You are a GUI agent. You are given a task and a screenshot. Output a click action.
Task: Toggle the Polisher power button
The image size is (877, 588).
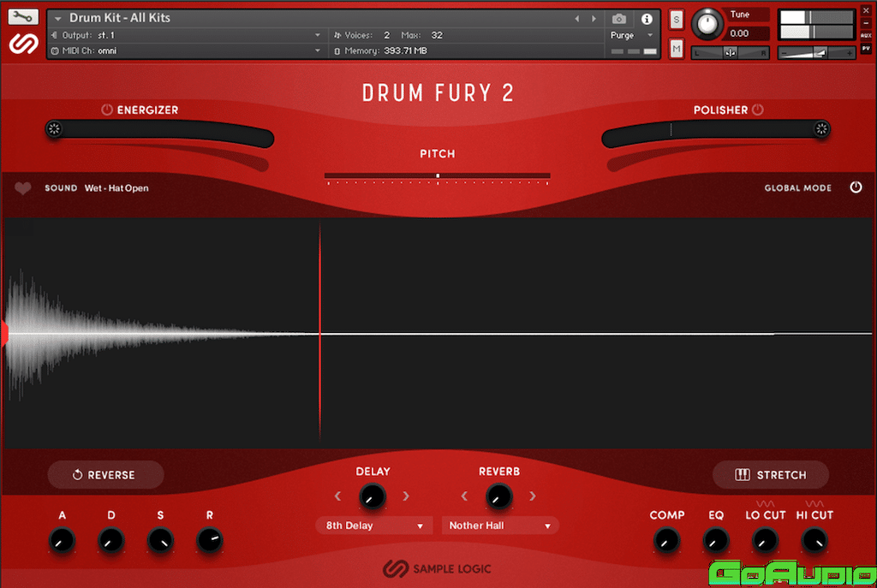tap(758, 110)
